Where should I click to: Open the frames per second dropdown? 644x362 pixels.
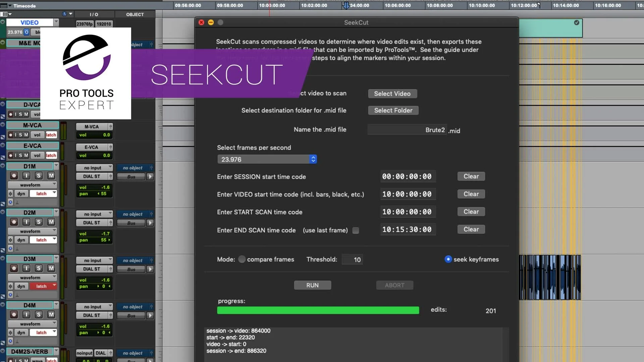point(267,159)
